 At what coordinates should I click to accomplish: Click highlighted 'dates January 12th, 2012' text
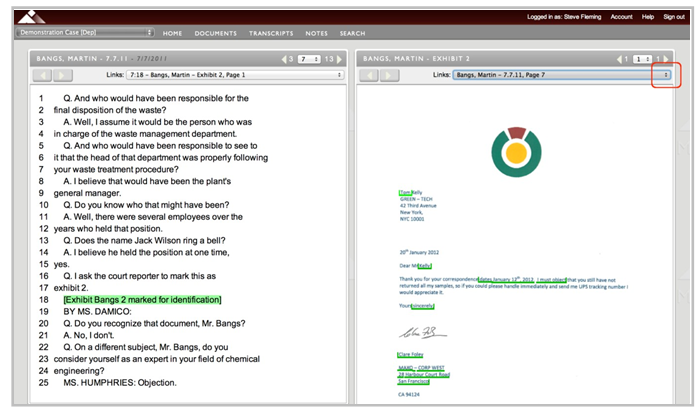[x=506, y=280]
